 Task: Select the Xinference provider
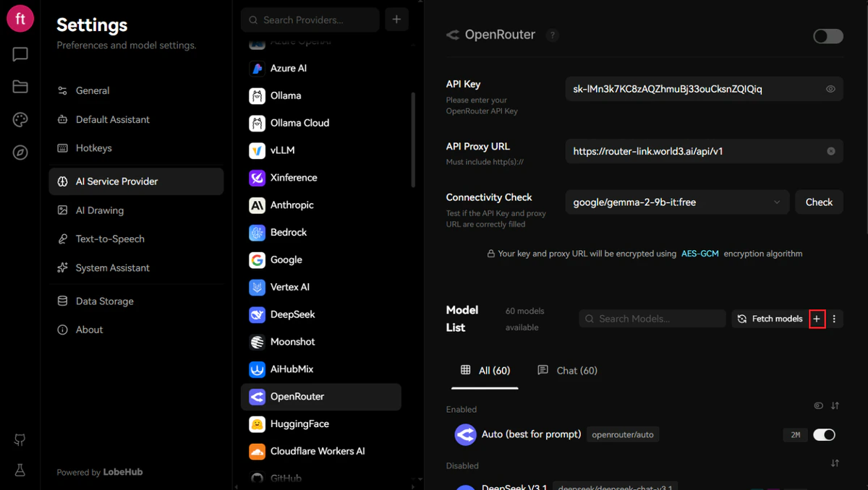click(321, 178)
